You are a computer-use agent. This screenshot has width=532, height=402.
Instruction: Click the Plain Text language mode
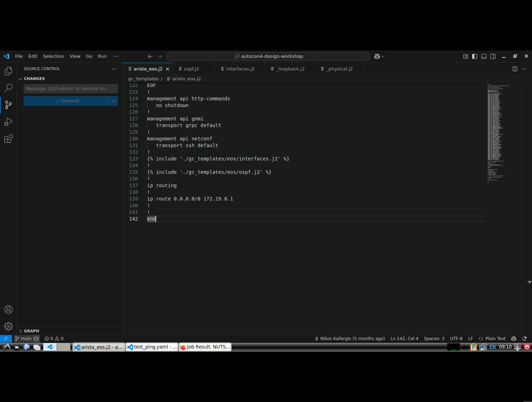tap(495, 339)
